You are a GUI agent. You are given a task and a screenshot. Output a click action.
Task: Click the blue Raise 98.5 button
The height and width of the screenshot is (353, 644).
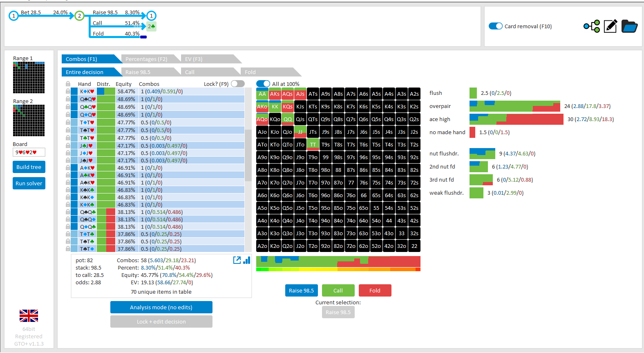(301, 290)
